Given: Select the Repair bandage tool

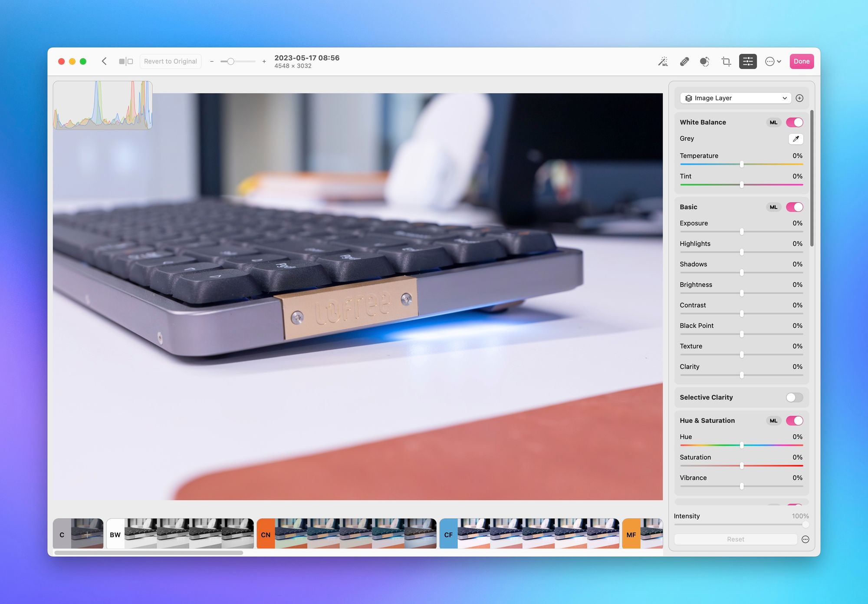Looking at the screenshot, I should [684, 62].
